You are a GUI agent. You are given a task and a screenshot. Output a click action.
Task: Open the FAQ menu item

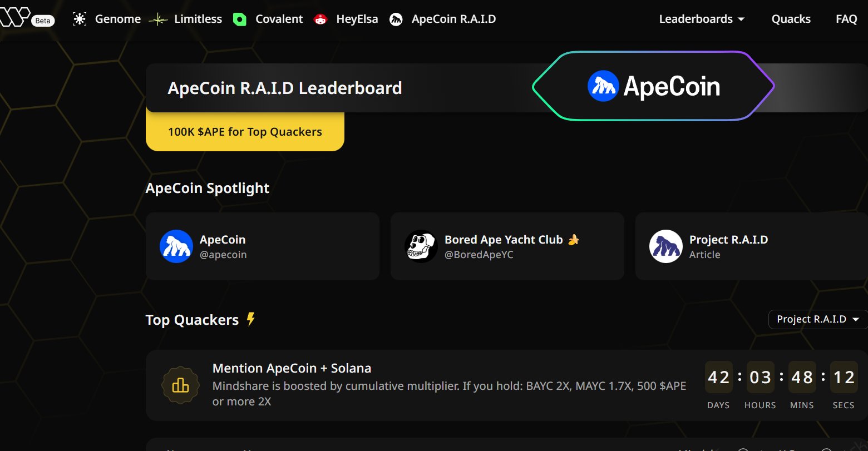[846, 19]
